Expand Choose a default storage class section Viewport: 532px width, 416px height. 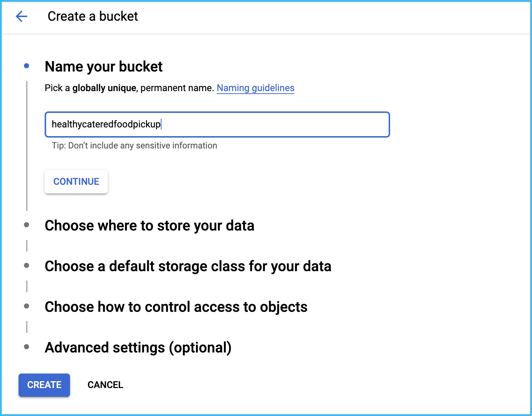188,266
